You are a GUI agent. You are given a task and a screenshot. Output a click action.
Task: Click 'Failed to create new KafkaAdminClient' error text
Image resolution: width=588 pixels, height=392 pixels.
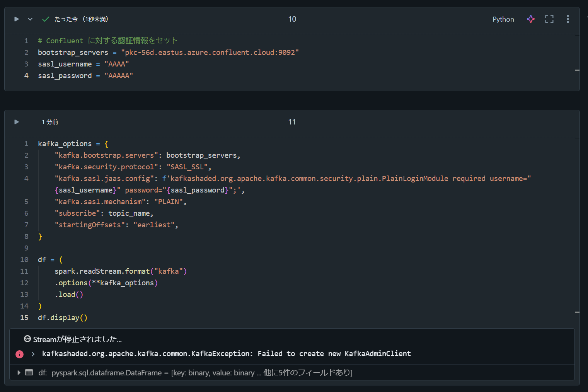334,353
